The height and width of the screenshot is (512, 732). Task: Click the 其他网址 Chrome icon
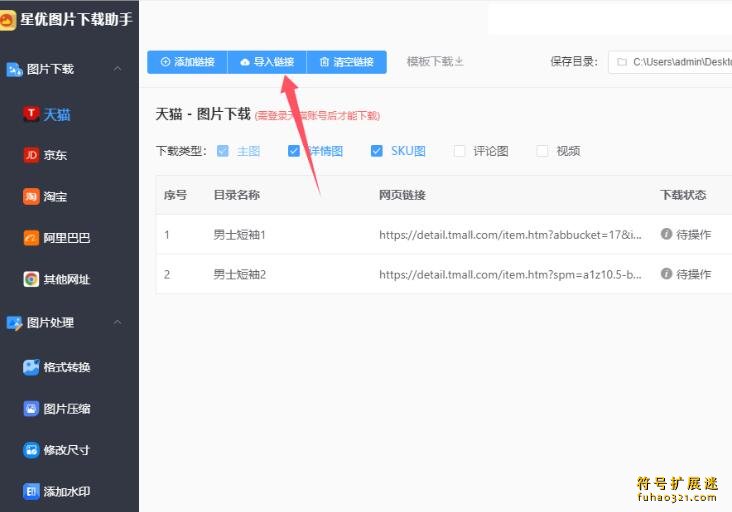coord(31,279)
